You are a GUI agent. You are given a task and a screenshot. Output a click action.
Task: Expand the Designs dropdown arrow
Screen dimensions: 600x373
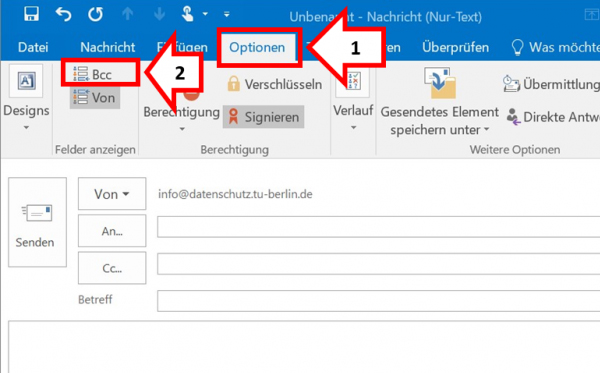pos(26,127)
